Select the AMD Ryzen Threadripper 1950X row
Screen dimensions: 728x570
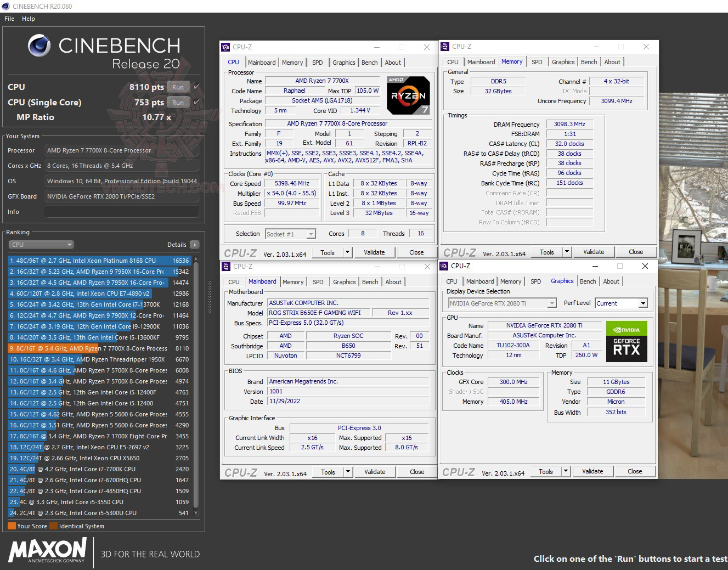(99, 359)
